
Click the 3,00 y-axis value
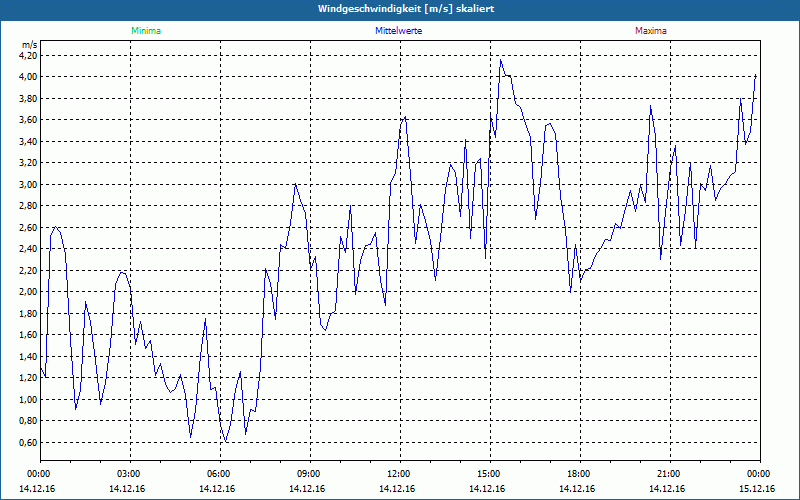(x=30, y=184)
